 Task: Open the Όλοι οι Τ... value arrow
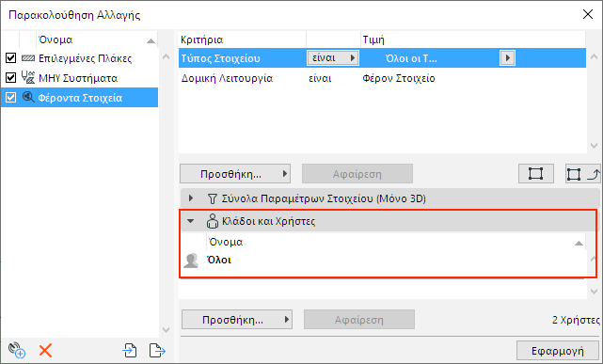pos(507,58)
